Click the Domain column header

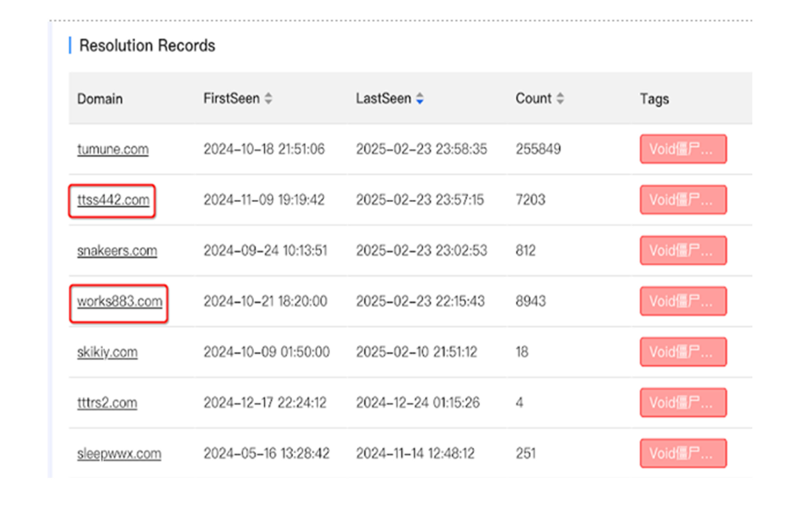tap(100, 99)
